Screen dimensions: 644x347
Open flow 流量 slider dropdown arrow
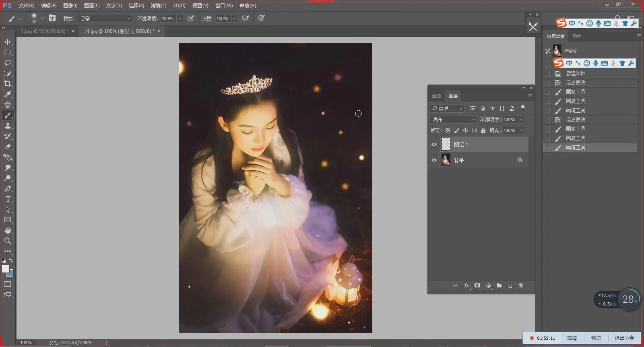(x=234, y=19)
